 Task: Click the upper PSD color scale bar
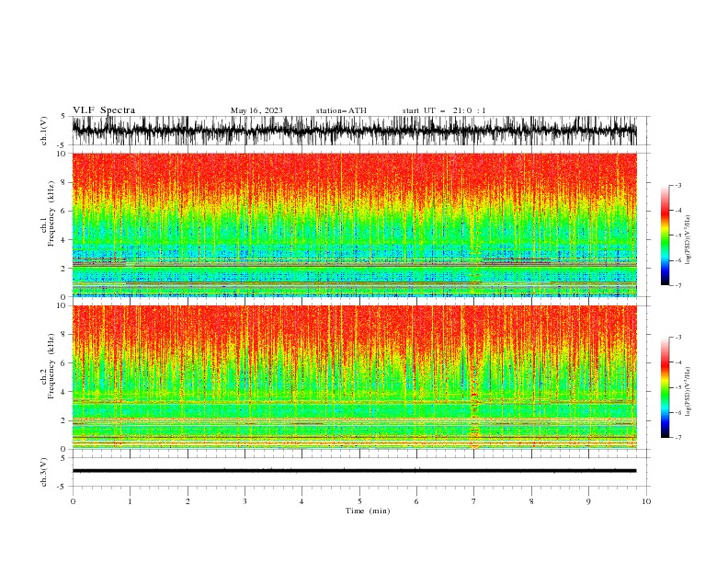pos(665,236)
